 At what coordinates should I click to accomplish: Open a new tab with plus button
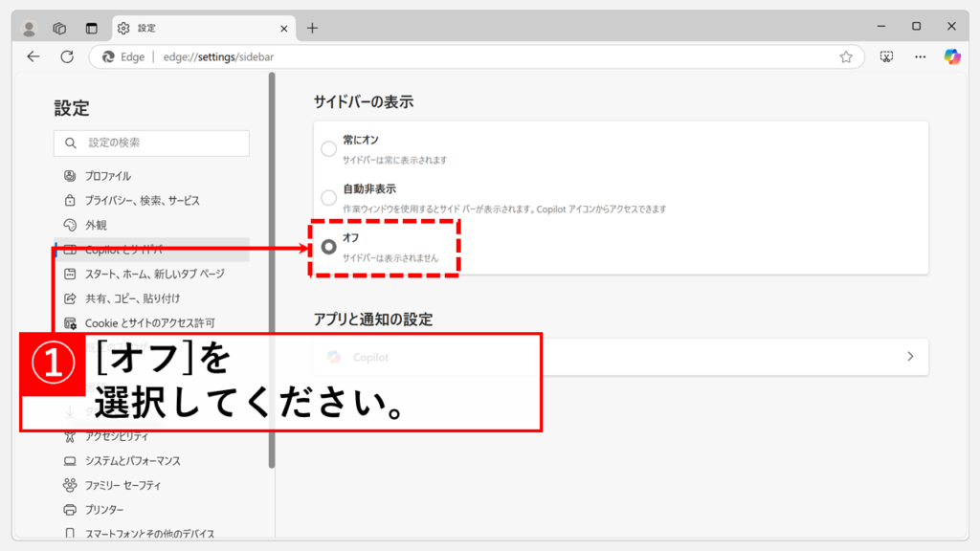tap(313, 28)
